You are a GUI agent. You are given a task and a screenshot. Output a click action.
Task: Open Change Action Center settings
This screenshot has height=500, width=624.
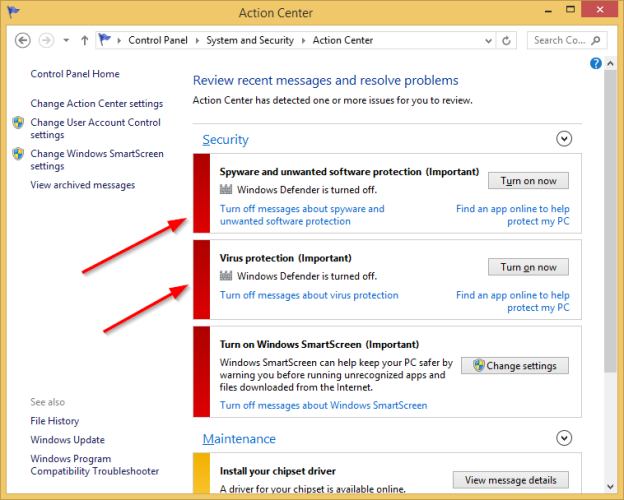point(97,104)
